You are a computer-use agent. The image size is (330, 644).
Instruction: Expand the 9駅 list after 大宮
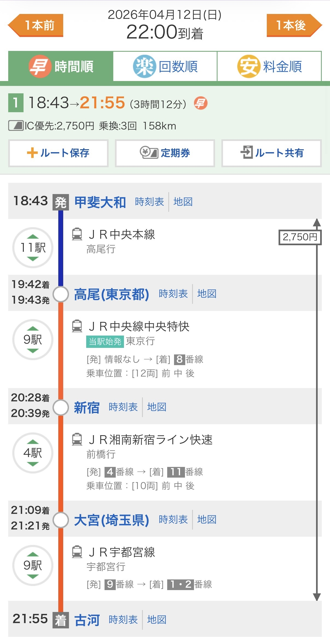33,565
